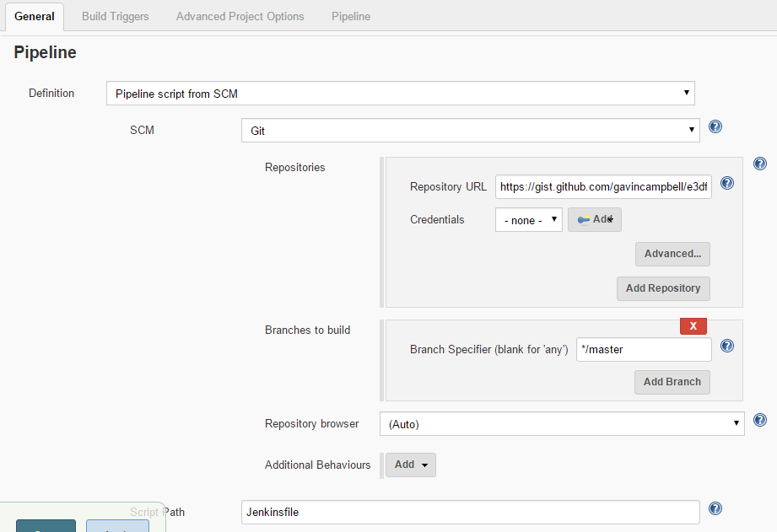
Task: Open the help icon next to SCM
Action: click(x=715, y=126)
